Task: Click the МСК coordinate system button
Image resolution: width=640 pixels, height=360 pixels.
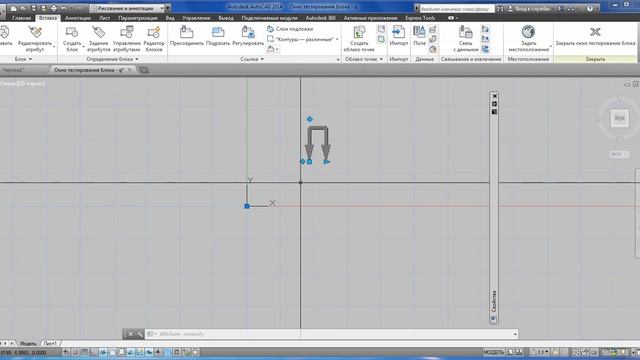Action: [619, 154]
